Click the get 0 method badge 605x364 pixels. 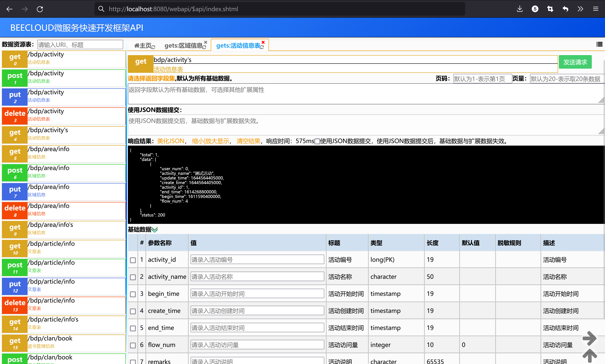15,59
